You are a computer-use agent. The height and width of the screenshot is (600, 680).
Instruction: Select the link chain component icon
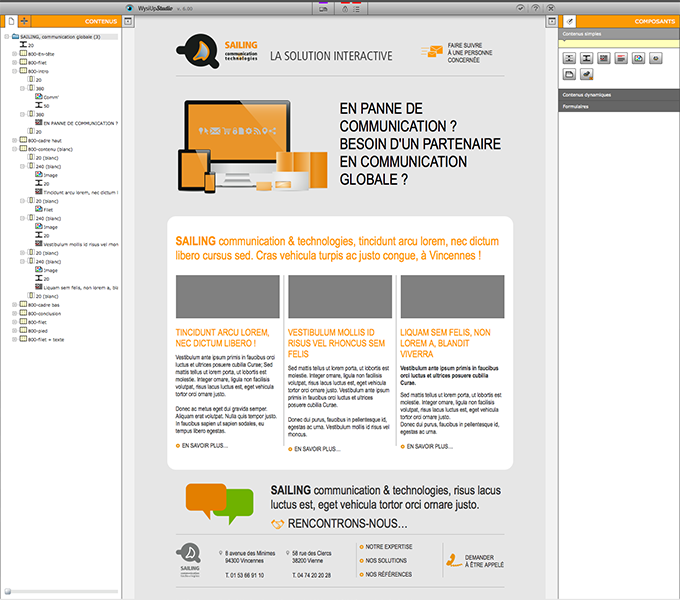[x=586, y=75]
